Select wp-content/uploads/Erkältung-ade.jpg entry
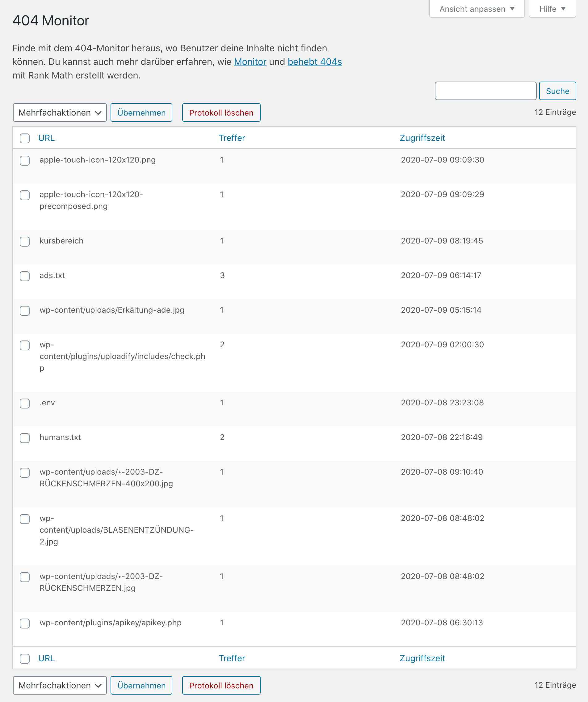 112,310
